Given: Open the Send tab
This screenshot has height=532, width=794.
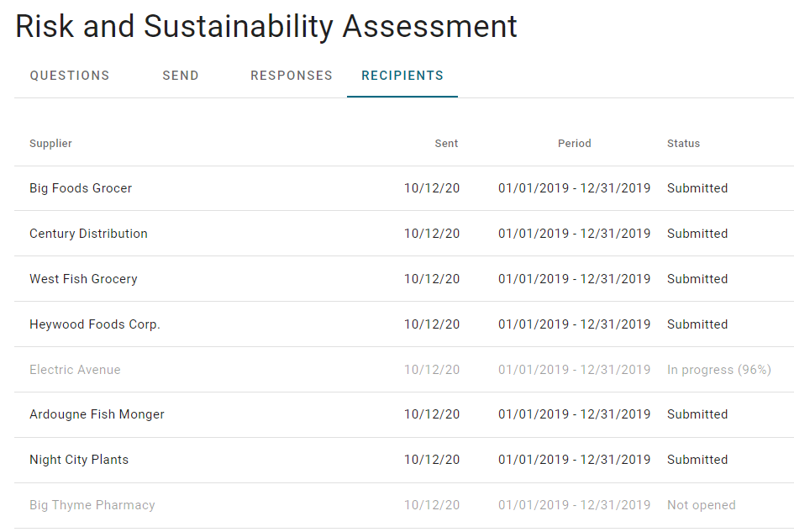Looking at the screenshot, I should [x=181, y=76].
